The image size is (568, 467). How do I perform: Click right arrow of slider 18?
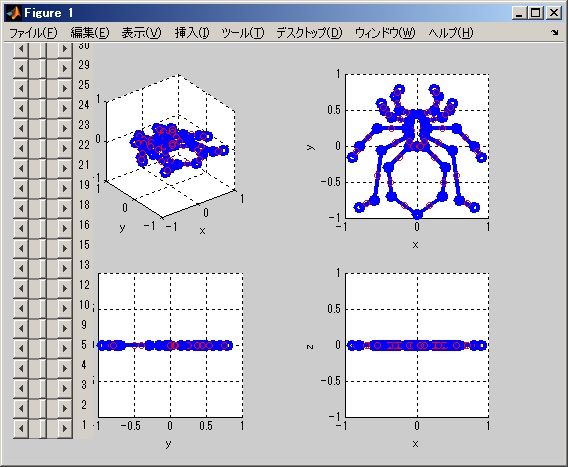tap(65, 208)
